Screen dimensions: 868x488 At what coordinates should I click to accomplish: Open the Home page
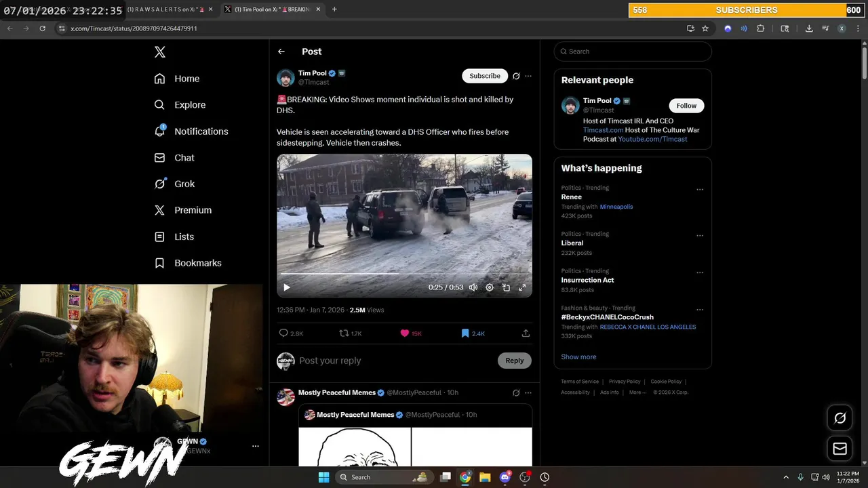click(x=177, y=79)
